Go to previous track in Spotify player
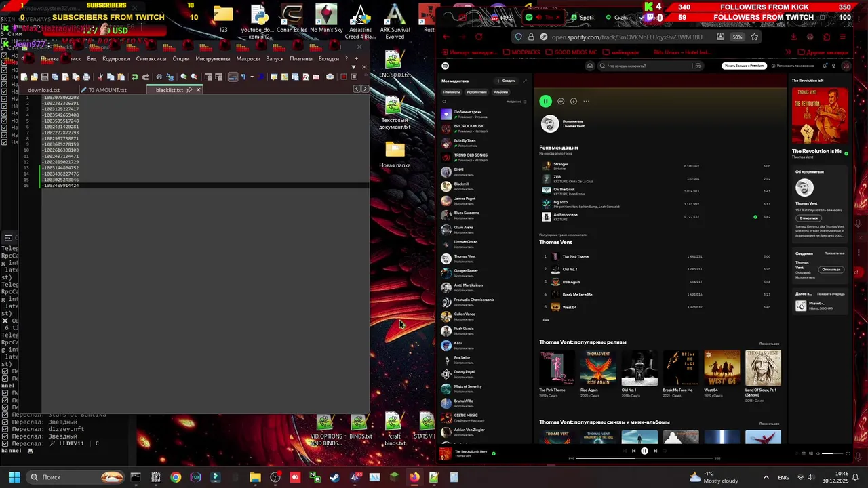Viewport: 868px width, 488px height. [633, 451]
